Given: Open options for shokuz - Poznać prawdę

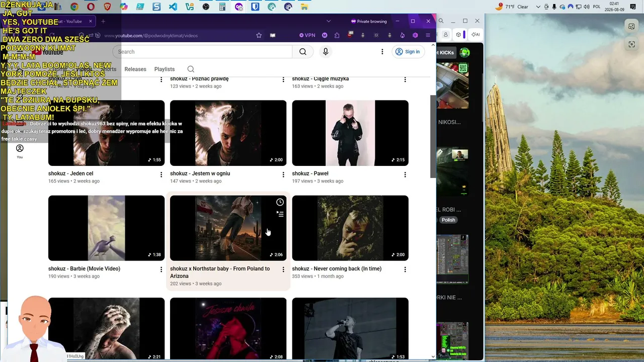Looking at the screenshot, I should click(x=283, y=79).
